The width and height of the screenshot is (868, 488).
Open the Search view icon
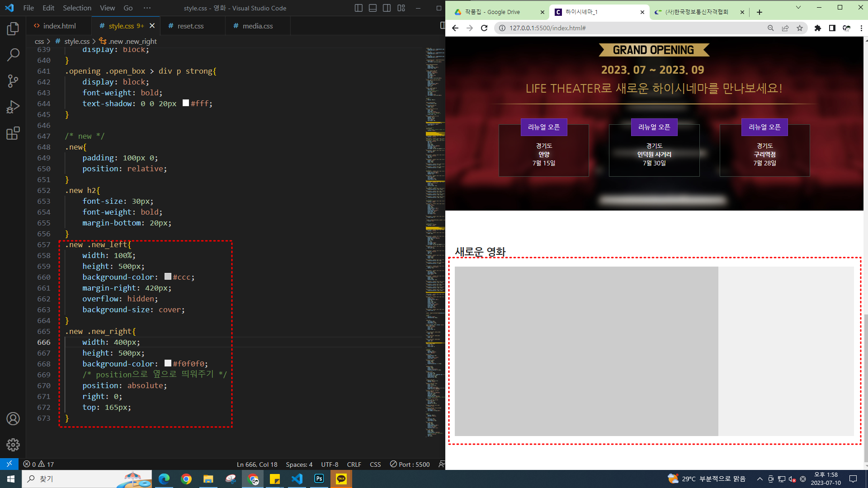tap(13, 55)
